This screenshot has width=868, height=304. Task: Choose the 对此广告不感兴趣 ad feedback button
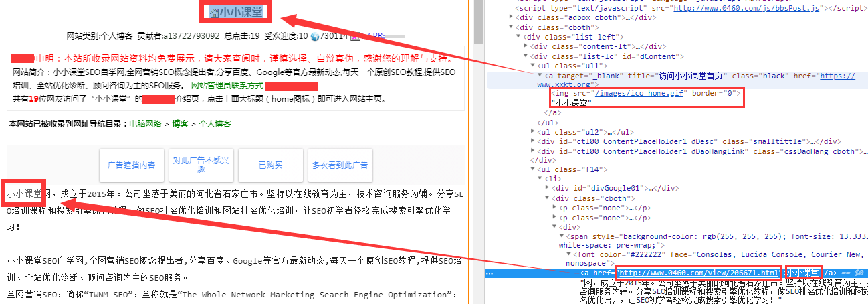pyautogui.click(x=201, y=165)
